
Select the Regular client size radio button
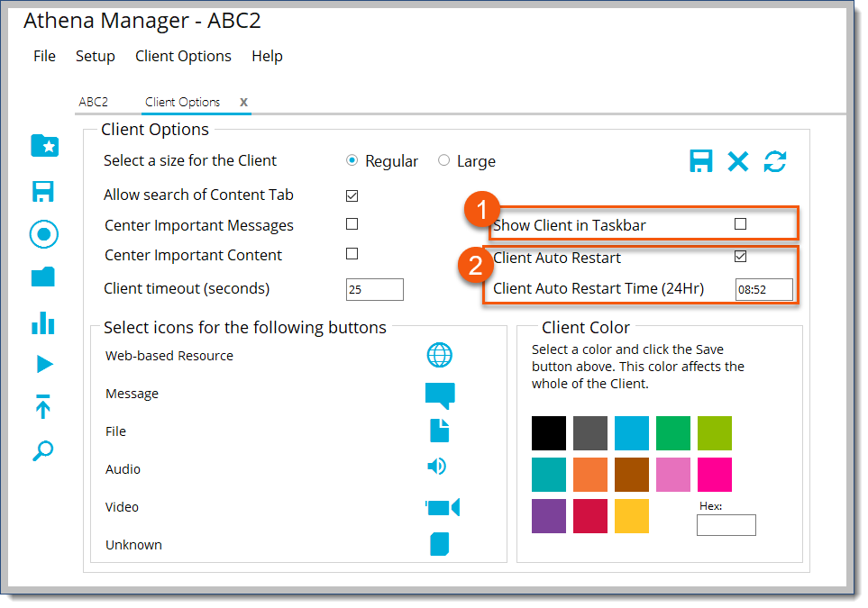pos(352,160)
